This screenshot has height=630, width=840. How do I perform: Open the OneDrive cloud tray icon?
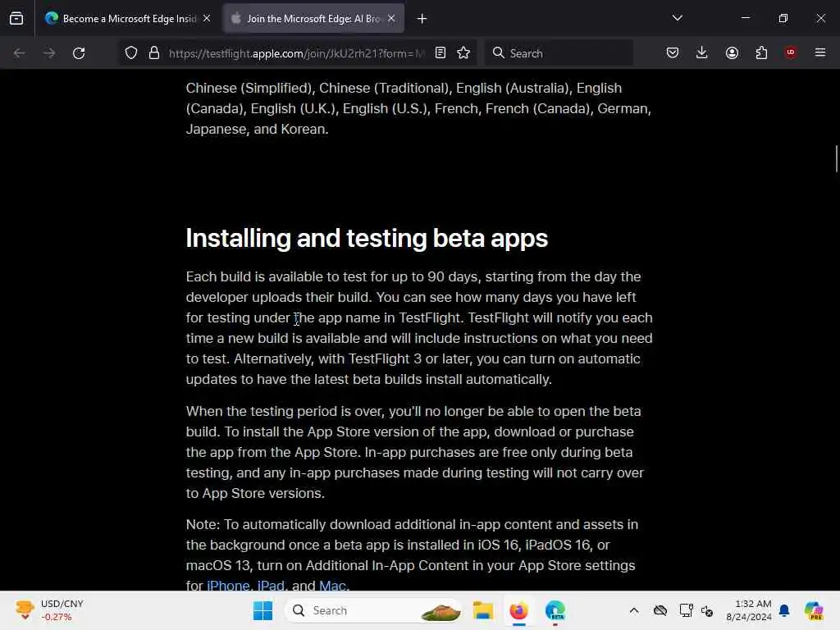pos(660,610)
